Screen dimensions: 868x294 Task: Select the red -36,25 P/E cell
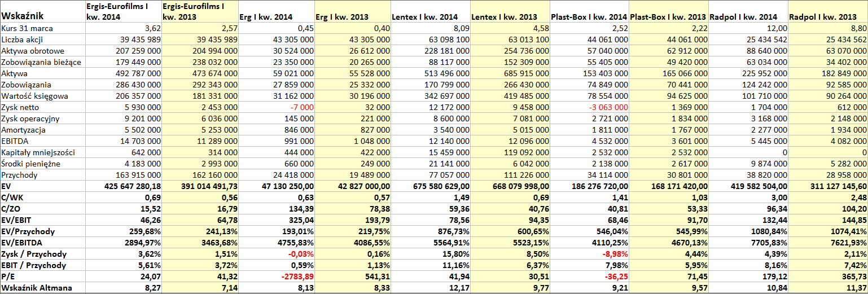(588, 277)
